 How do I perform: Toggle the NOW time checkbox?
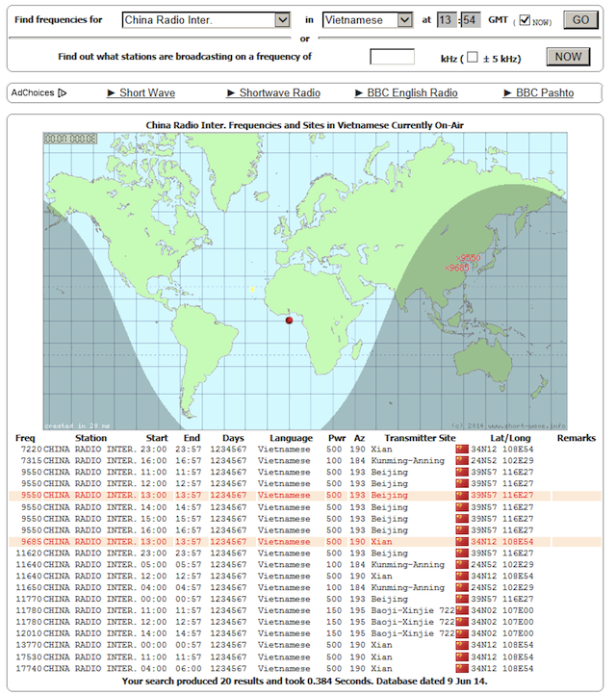[525, 20]
